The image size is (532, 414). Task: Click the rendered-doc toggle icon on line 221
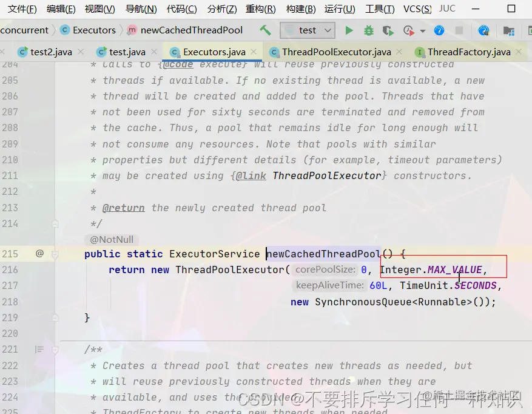(x=39, y=349)
